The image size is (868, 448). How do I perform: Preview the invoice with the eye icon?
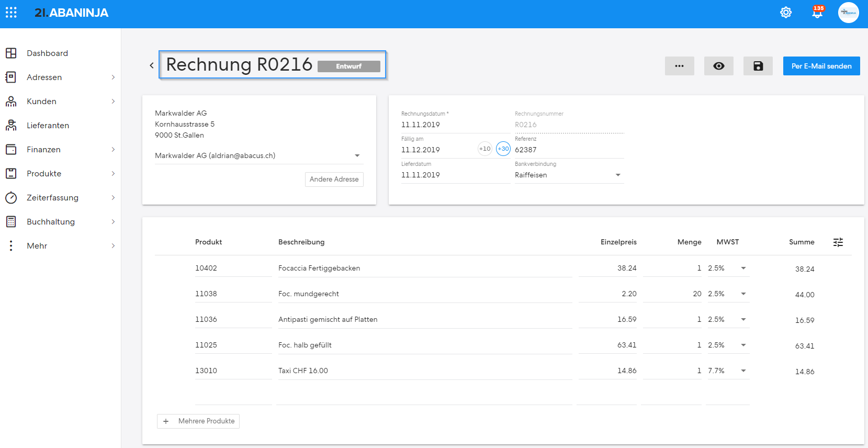[719, 66]
